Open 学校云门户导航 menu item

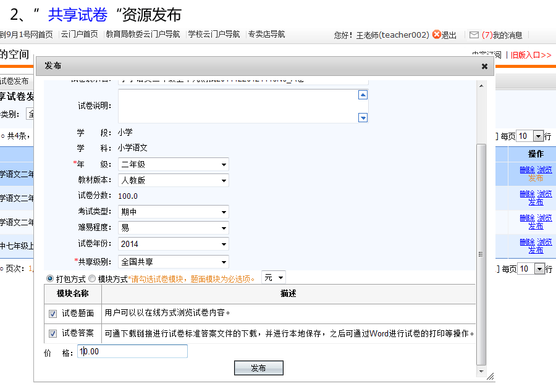click(214, 35)
